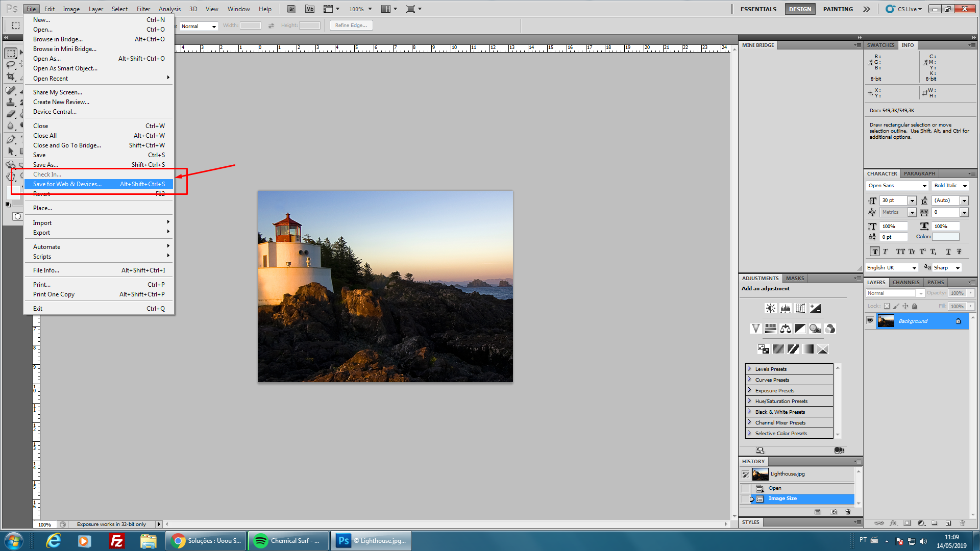Select the Rectangular Marquee tool
The height and width of the screenshot is (551, 980).
(x=11, y=53)
